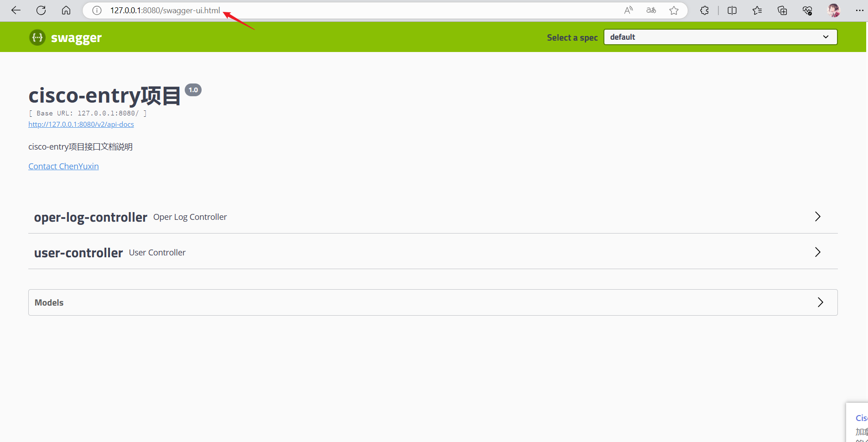
Task: Open the api-docs link
Action: click(81, 124)
